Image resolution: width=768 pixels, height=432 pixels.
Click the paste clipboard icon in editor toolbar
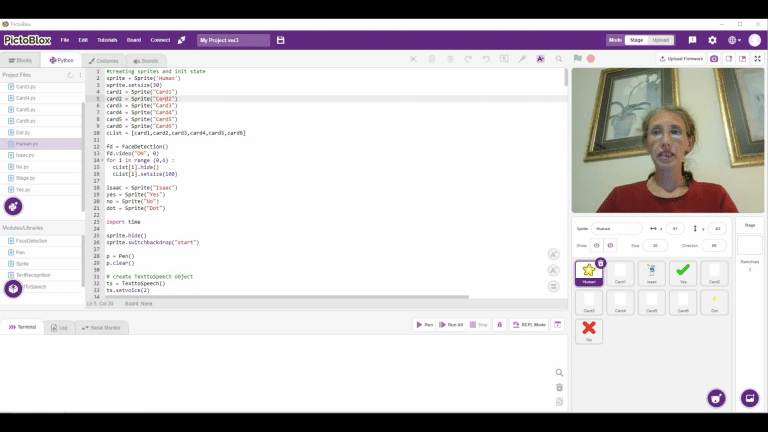click(450, 59)
